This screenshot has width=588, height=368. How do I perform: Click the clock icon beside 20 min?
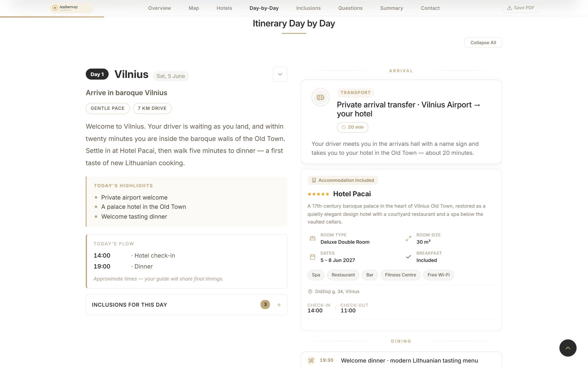tap(344, 127)
